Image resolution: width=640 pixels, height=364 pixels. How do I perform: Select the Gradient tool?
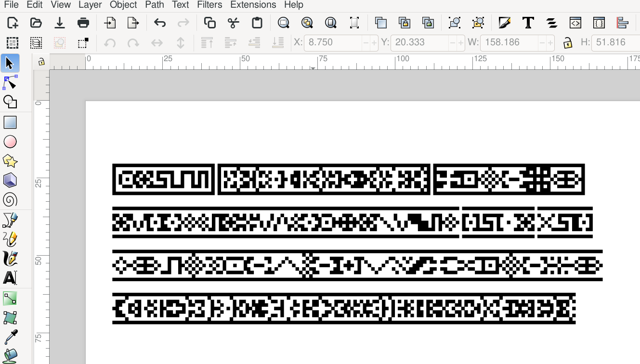(10, 299)
